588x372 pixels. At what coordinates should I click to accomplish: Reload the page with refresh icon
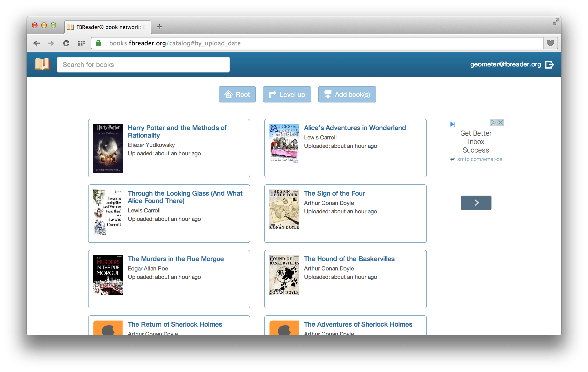click(67, 43)
